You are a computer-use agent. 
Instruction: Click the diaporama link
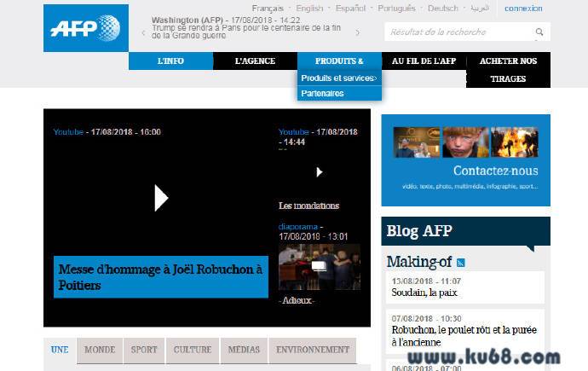coord(297,227)
